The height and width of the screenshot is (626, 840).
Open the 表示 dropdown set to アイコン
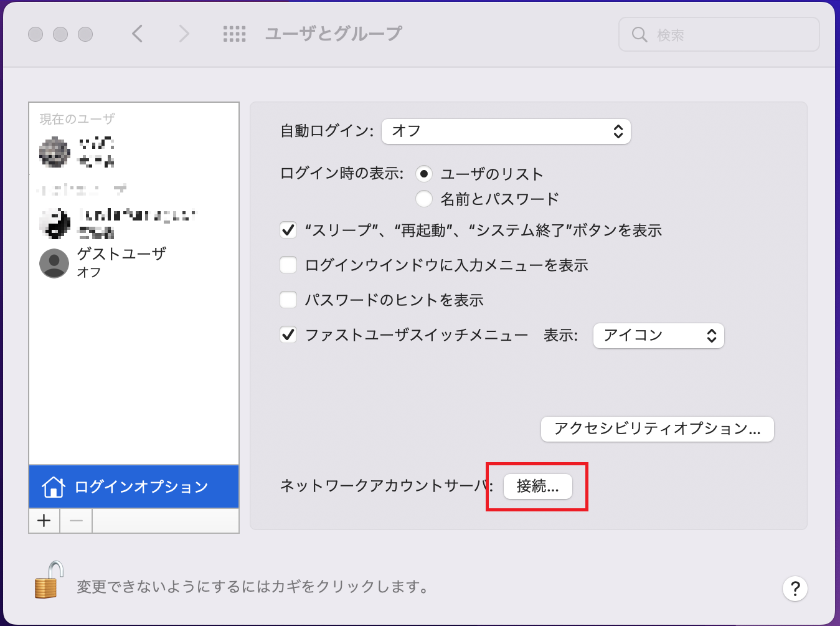659,336
